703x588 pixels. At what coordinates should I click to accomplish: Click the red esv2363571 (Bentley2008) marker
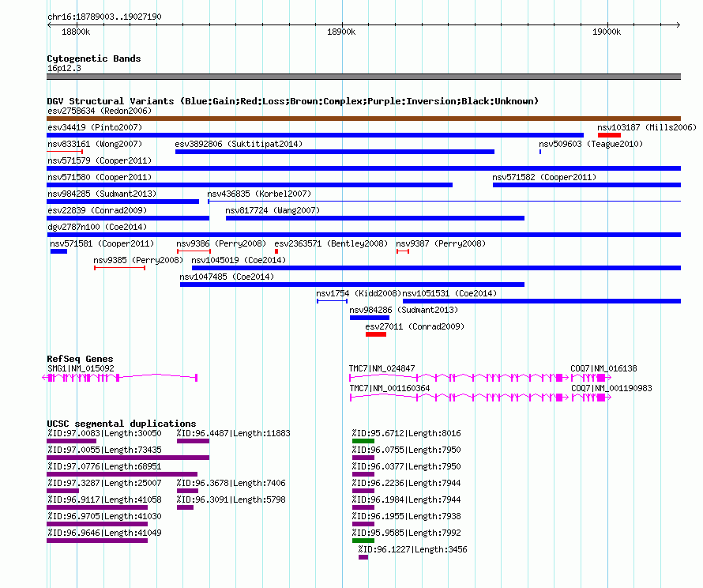pyautogui.click(x=276, y=251)
